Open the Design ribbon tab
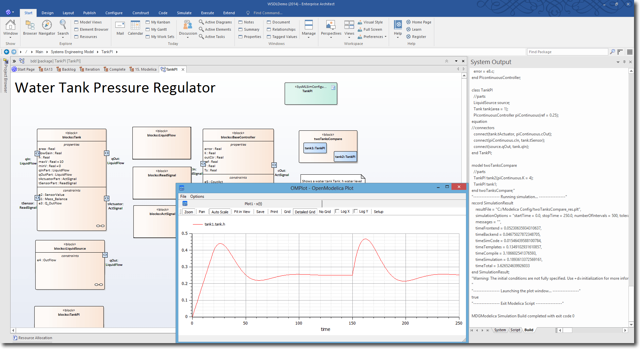This screenshot has height=353, width=644. click(x=48, y=13)
